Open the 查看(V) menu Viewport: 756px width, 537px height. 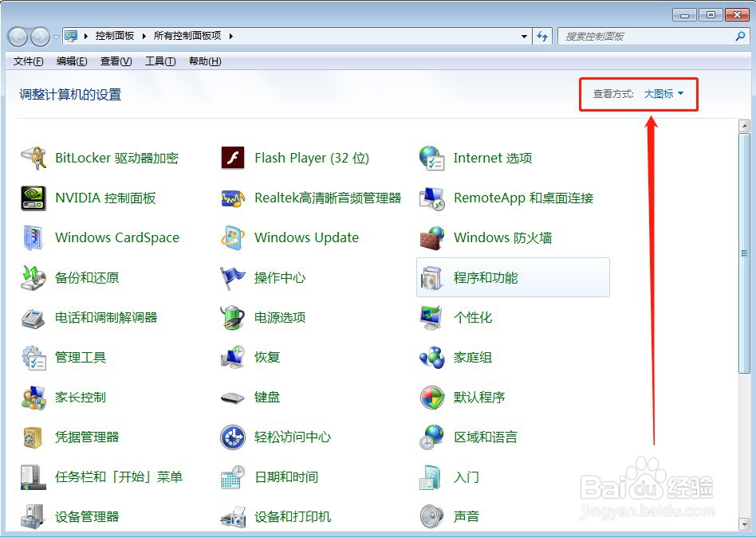116,61
